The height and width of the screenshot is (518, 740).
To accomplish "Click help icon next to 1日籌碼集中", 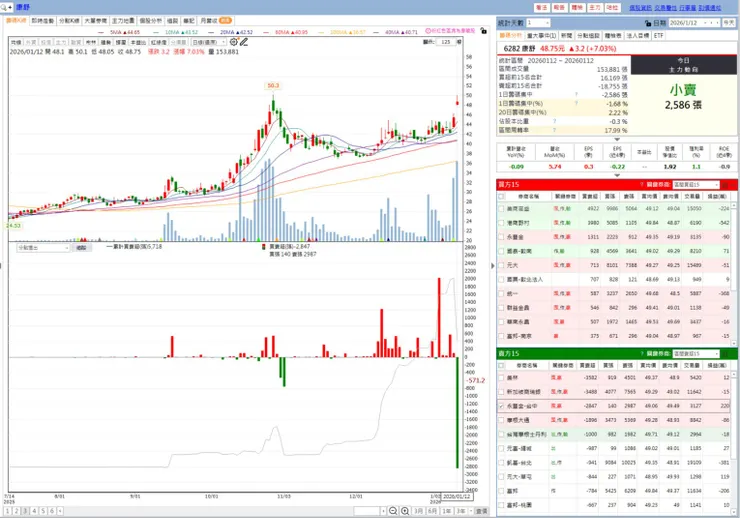I will [576, 95].
